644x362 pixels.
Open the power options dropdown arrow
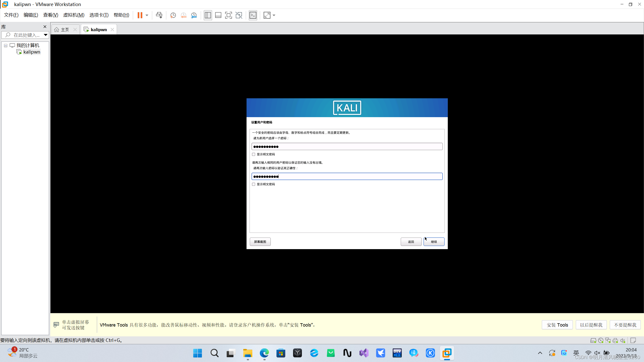point(147,15)
